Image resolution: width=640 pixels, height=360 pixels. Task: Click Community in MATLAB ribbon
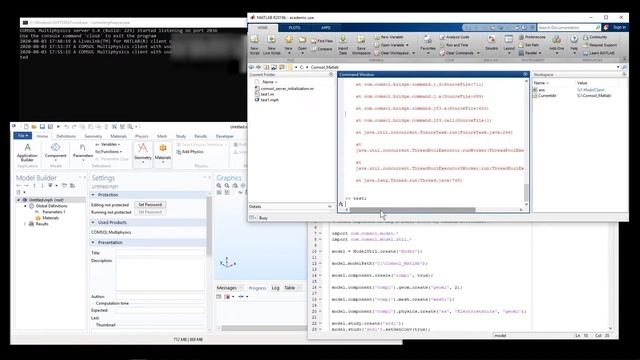[x=595, y=37]
